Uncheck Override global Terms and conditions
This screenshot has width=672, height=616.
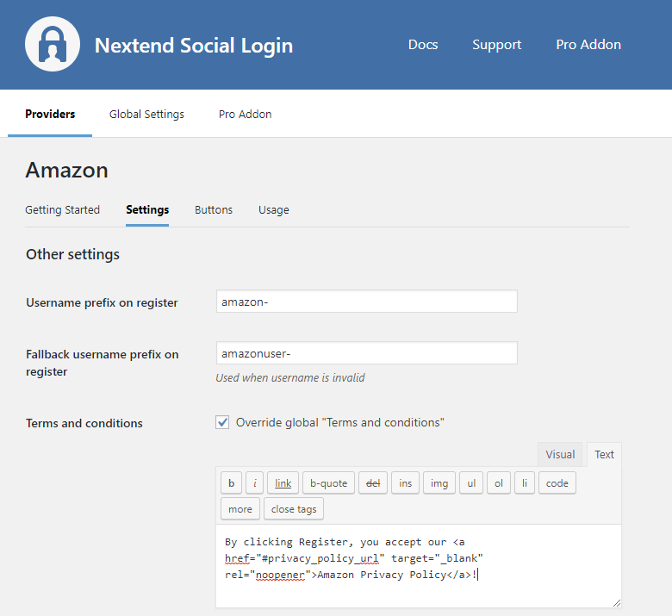point(223,422)
